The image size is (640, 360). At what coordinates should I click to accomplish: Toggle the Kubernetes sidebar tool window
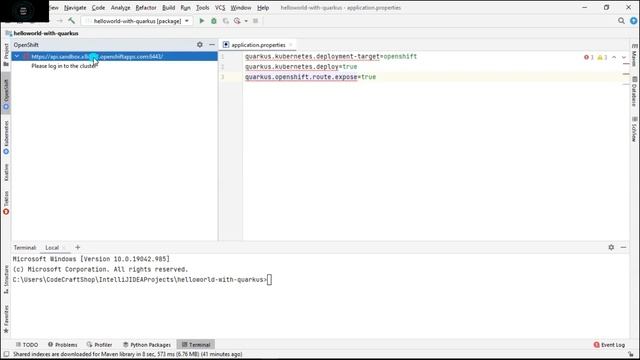point(6,138)
